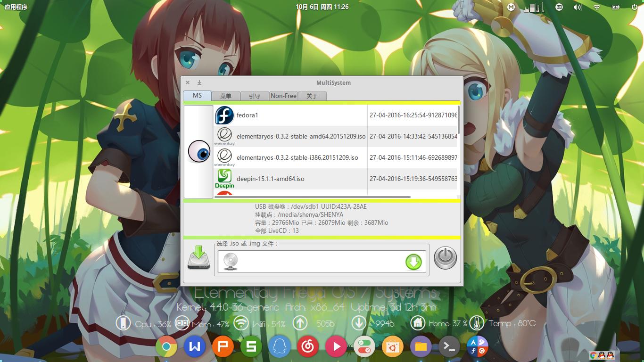This screenshot has width=644, height=362.
Task: Switch to the 菜单 tab
Action: pos(226,95)
